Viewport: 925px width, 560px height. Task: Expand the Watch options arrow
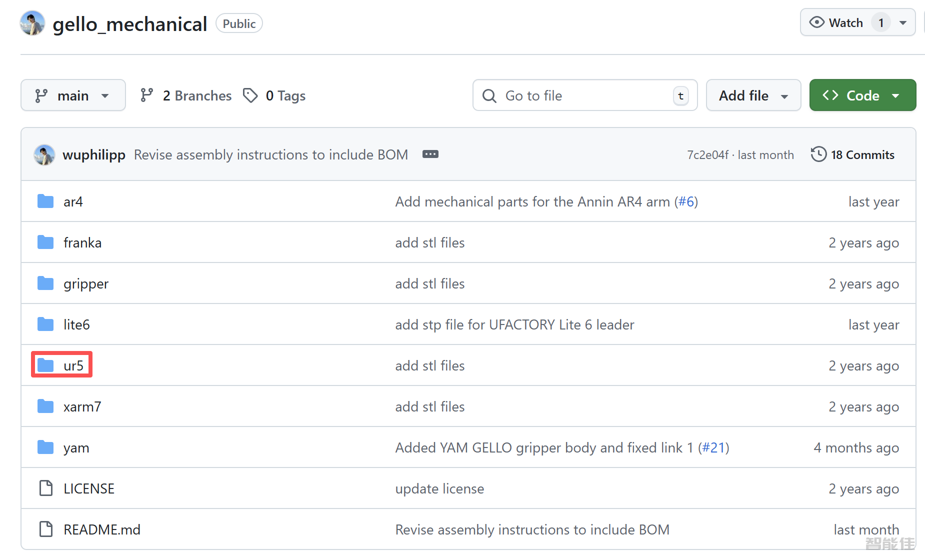point(903,23)
